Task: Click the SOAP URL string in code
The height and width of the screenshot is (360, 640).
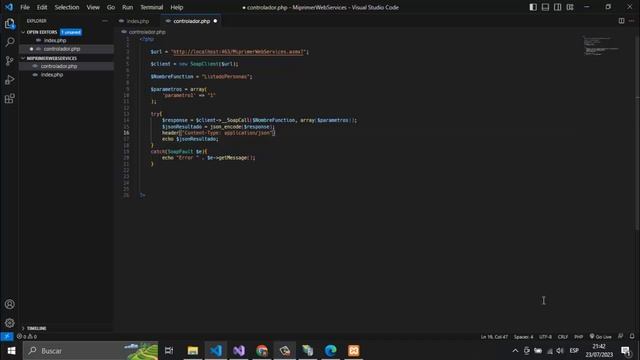Action: pyautogui.click(x=238, y=52)
